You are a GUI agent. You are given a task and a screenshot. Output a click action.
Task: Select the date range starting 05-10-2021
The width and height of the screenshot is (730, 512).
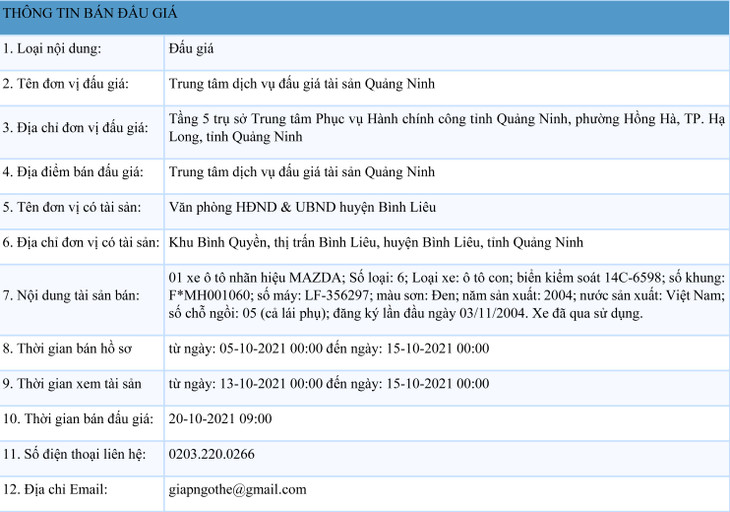click(328, 349)
